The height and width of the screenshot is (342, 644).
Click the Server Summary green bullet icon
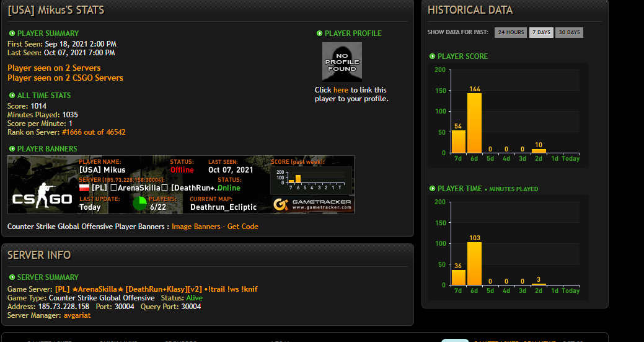[x=12, y=277]
